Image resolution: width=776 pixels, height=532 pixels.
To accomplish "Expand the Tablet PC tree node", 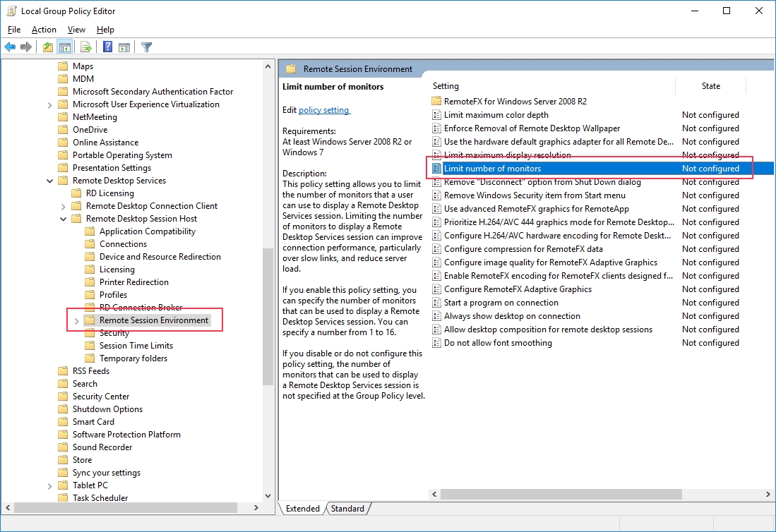I will coord(50,485).
